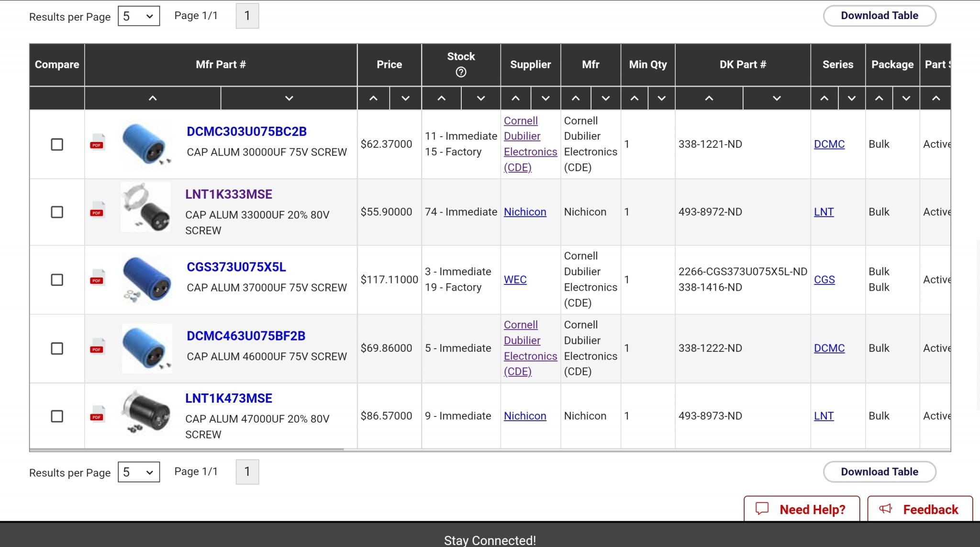Sort Supplier descending arrow

tap(546, 98)
